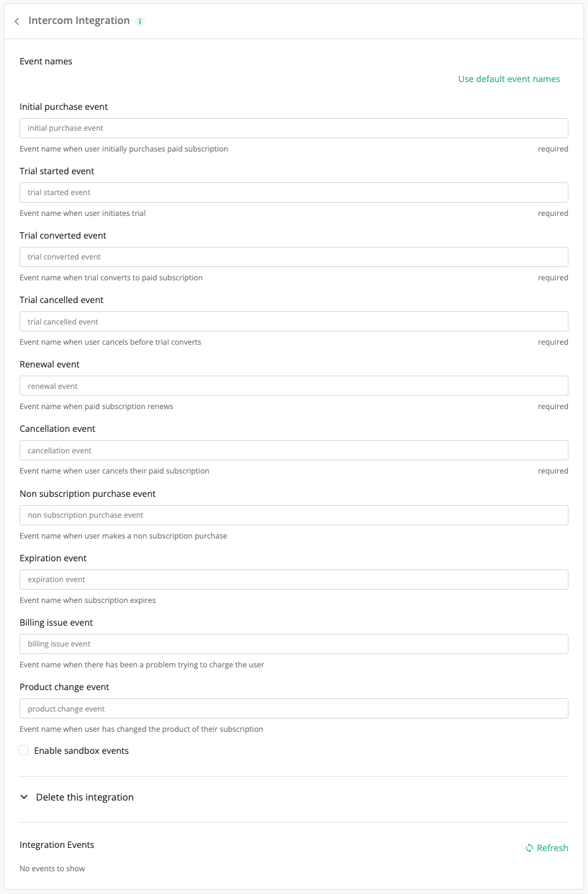Viewport: 588px width, 894px height.
Task: Focus the trial cancelled event input
Action: point(294,321)
